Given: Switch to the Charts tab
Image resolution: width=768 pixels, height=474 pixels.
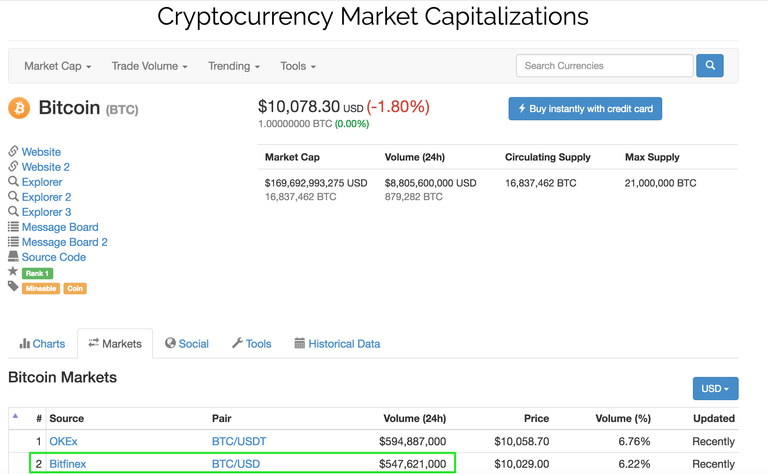Looking at the screenshot, I should (x=42, y=344).
